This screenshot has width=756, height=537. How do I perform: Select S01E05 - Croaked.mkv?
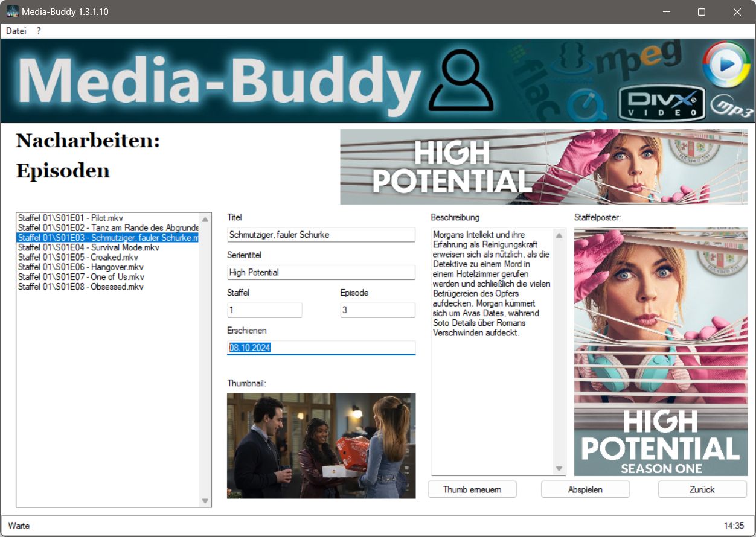point(108,257)
